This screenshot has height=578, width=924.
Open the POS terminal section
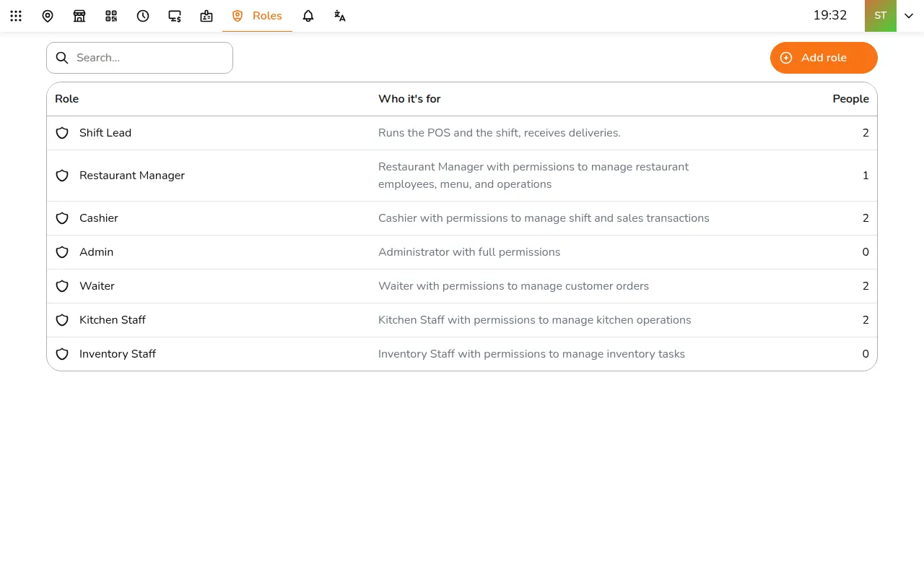175,16
